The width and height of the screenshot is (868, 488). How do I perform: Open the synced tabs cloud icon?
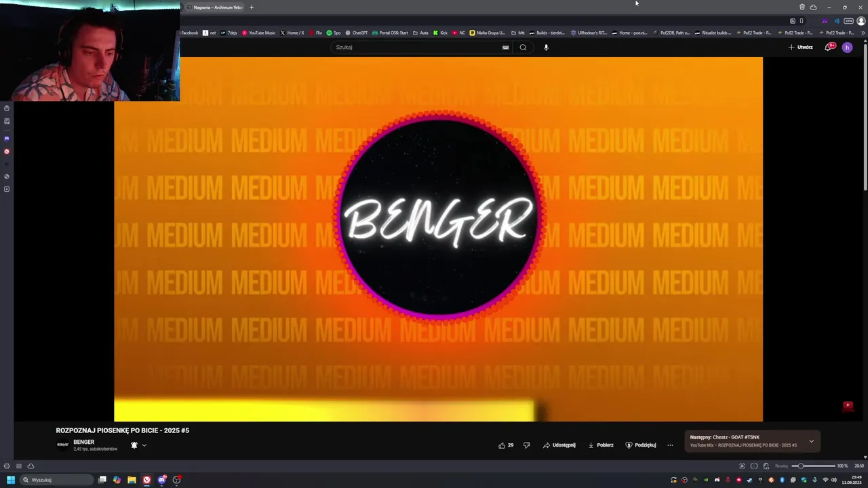point(813,7)
